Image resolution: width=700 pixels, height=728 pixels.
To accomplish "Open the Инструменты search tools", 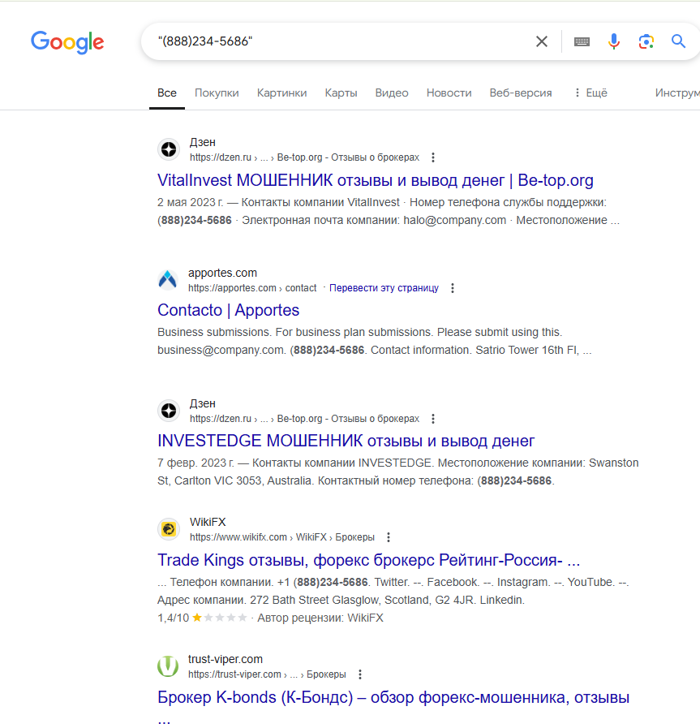I will click(677, 93).
